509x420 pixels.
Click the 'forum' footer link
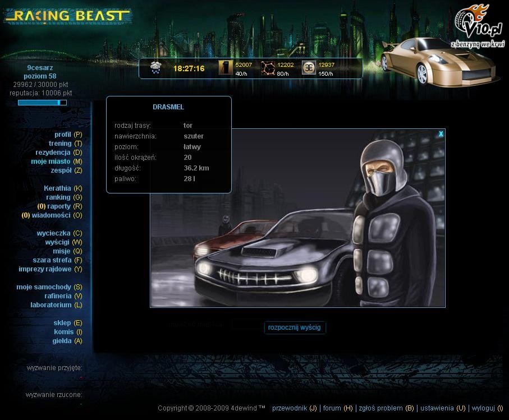pyautogui.click(x=332, y=408)
